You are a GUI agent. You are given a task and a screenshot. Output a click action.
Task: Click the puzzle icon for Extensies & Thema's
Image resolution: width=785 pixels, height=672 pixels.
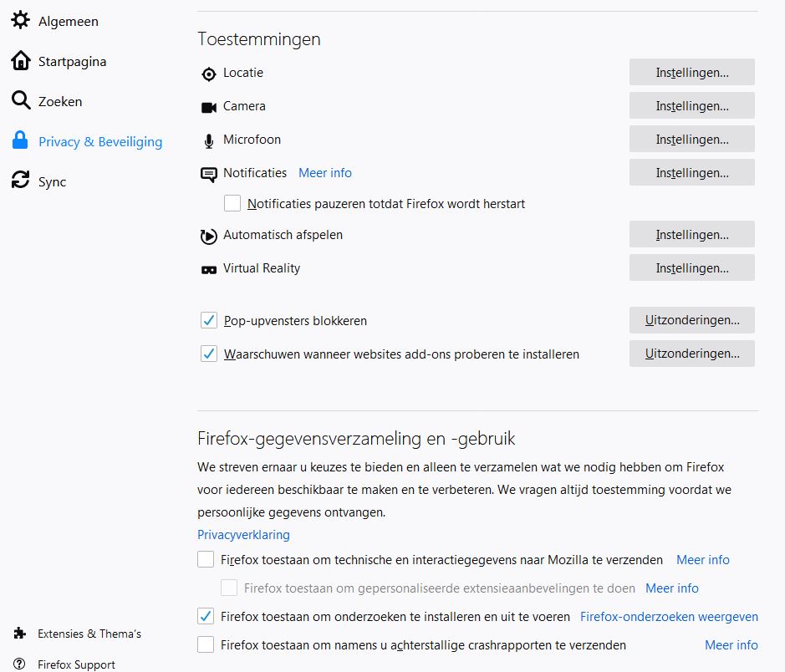click(20, 634)
